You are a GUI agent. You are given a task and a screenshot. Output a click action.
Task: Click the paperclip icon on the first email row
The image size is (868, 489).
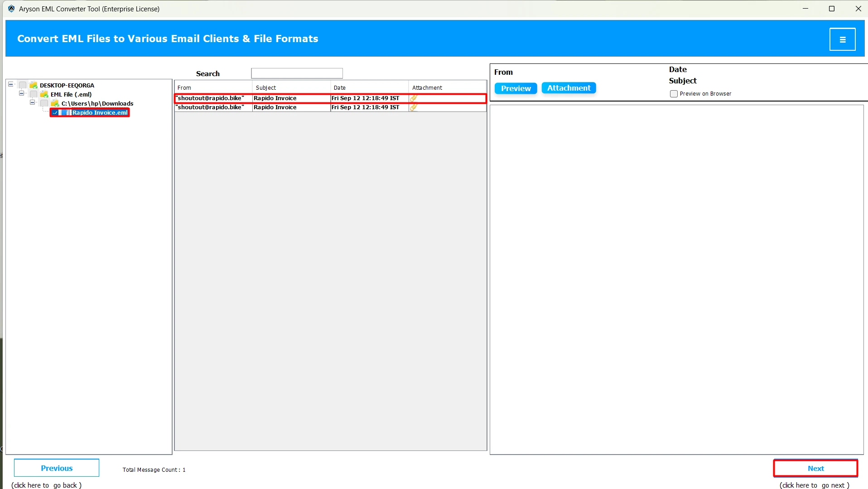pos(414,98)
